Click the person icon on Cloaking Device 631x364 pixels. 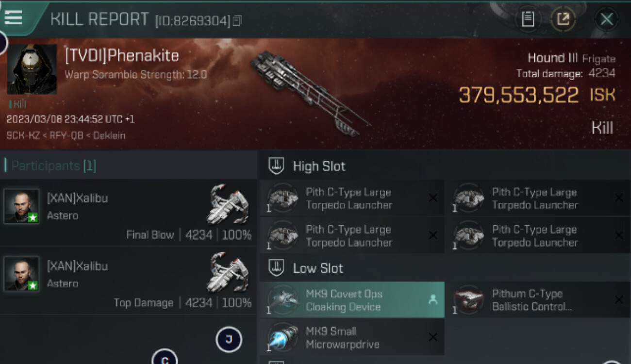(433, 300)
